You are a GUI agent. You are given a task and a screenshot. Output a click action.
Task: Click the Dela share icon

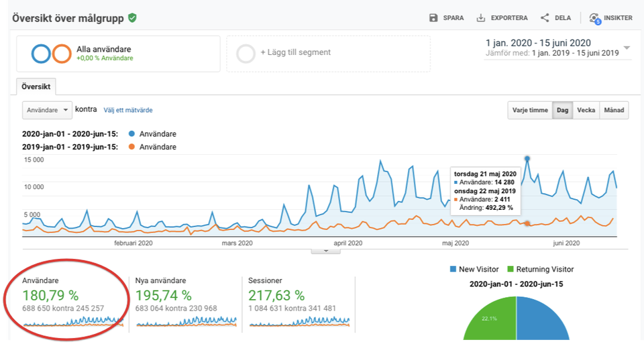[x=545, y=17]
